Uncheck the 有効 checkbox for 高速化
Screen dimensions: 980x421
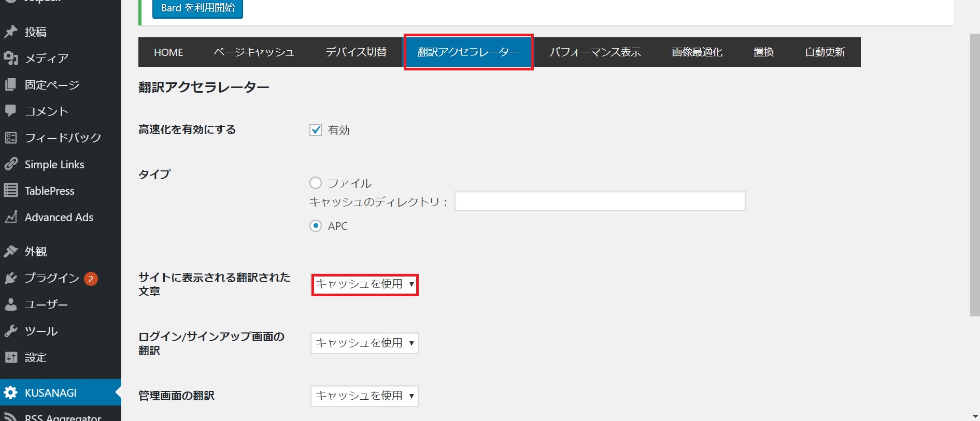tap(316, 130)
